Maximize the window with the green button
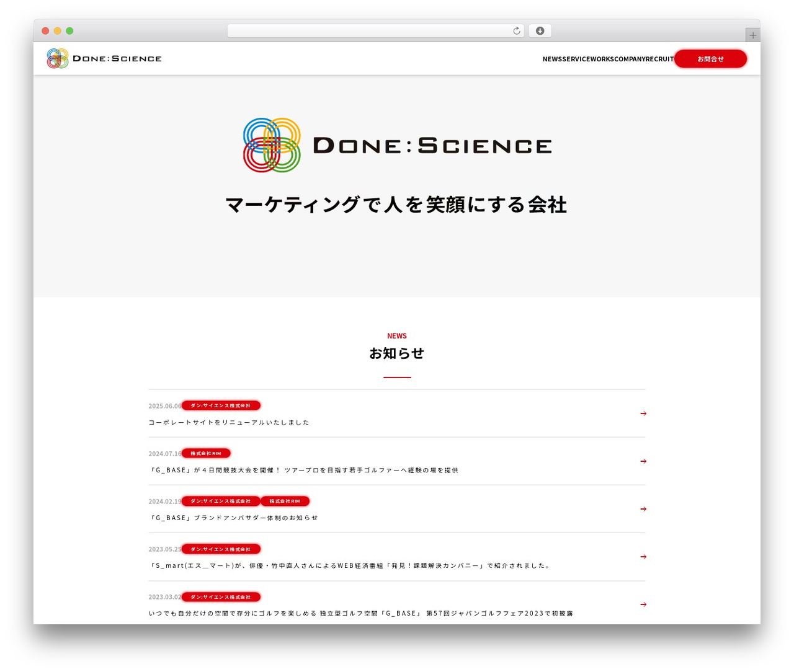Viewport: 794px width, 672px height. click(69, 31)
